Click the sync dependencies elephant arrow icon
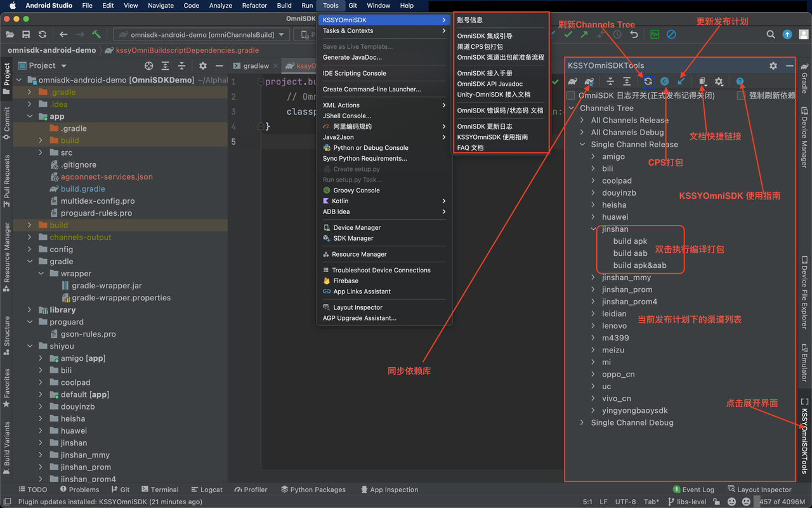This screenshot has height=508, width=812. [589, 81]
